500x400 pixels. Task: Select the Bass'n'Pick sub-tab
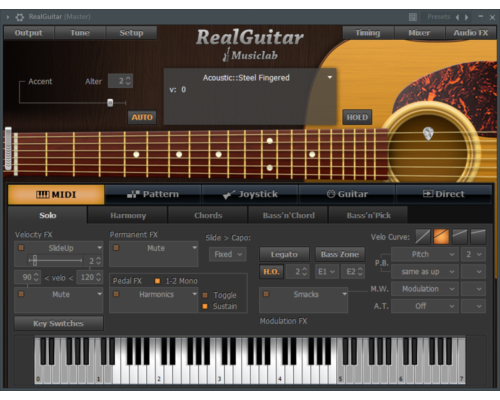coord(368,215)
